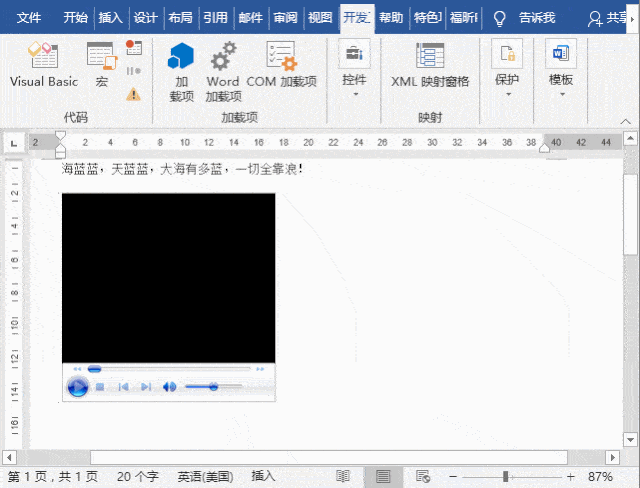Viewport: 640px width, 488px height.
Task: Open the 加载项 add-ins button
Action: [181, 72]
